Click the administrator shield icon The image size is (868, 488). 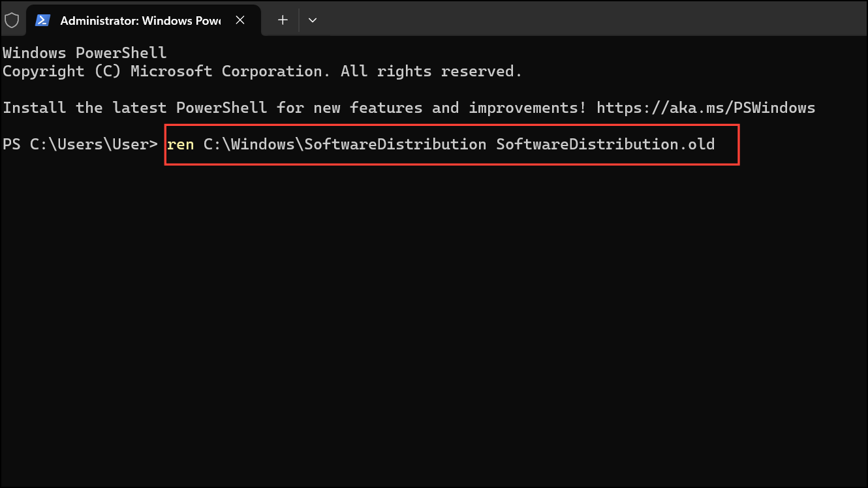point(12,20)
